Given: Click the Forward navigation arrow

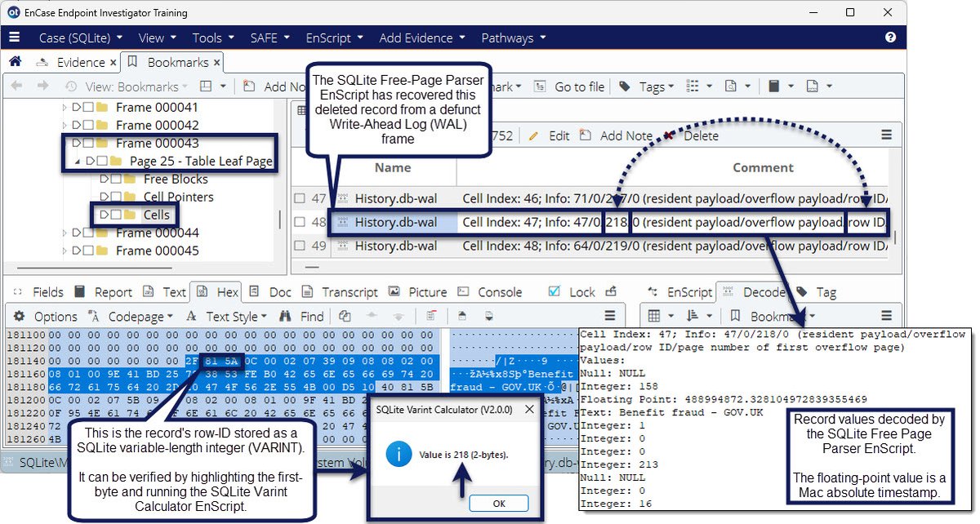Looking at the screenshot, I should click(x=42, y=86).
